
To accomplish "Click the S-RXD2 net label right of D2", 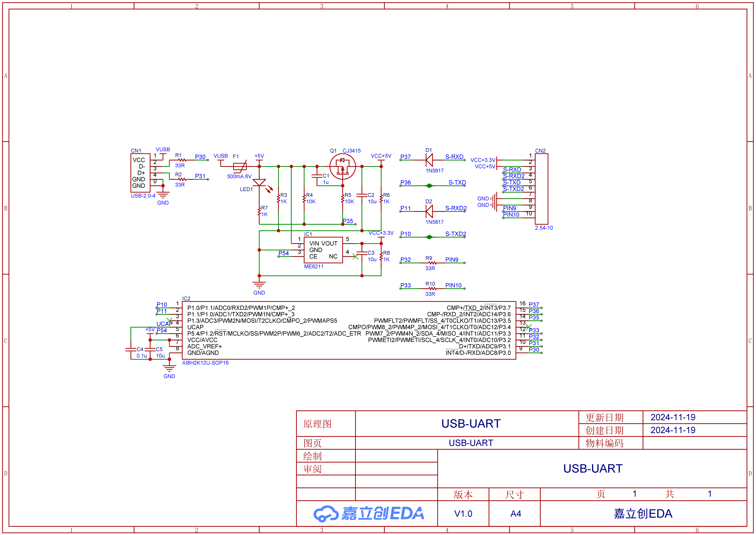I will click(x=456, y=208).
